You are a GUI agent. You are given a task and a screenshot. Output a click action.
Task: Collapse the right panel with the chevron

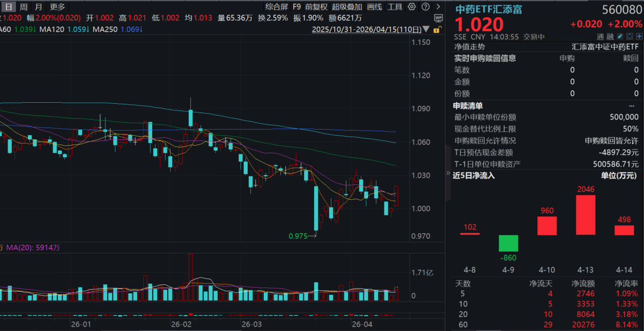tap(448, 174)
